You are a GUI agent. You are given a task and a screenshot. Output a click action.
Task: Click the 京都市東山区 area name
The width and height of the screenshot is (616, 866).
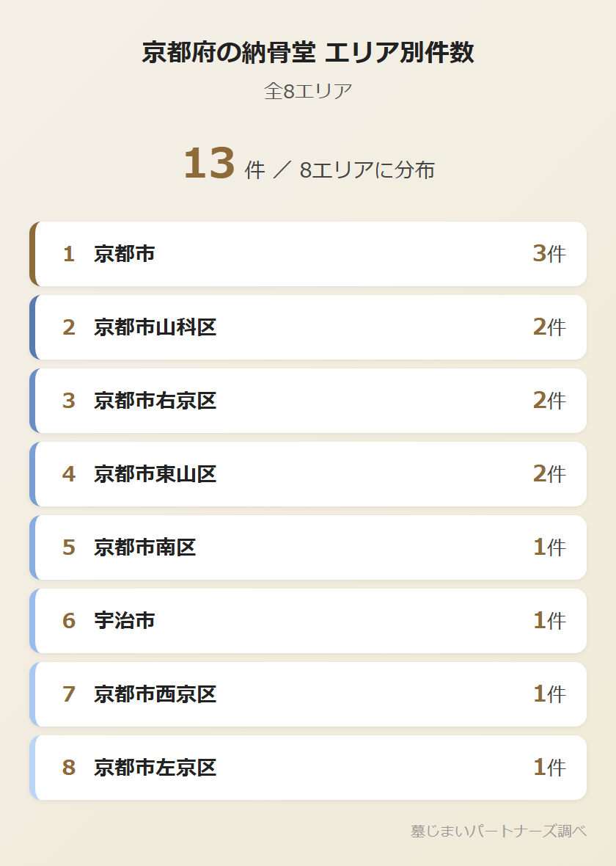(x=155, y=474)
